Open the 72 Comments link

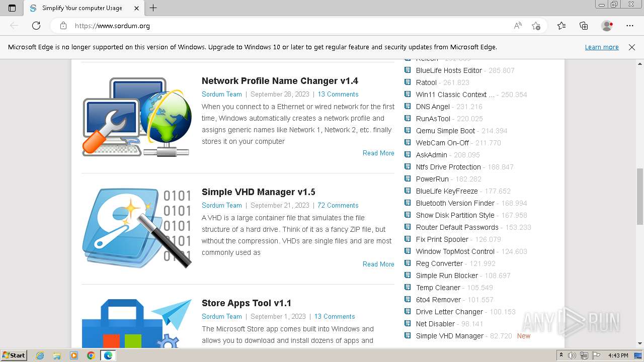(x=338, y=205)
